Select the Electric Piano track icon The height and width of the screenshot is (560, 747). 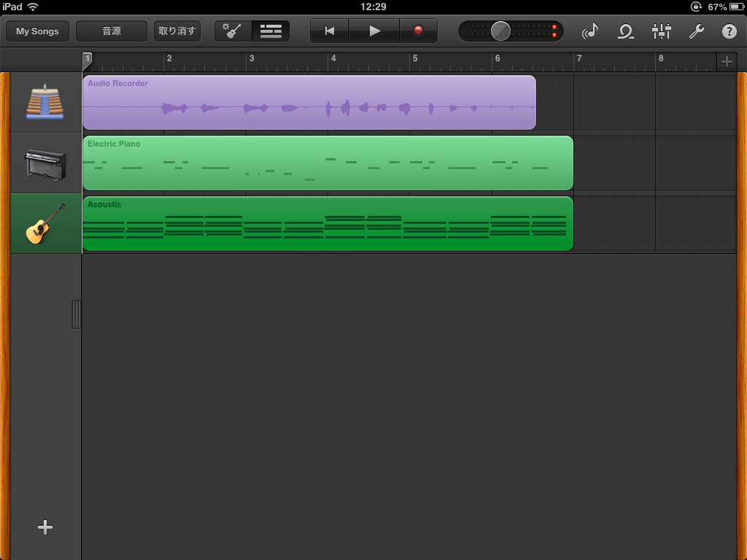[x=45, y=163]
